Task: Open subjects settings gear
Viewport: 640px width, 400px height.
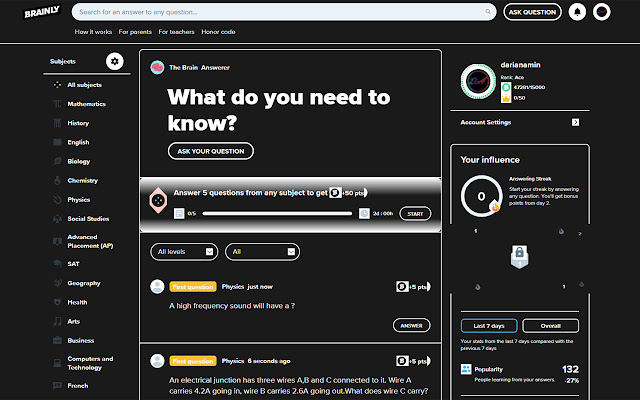Action: (x=115, y=61)
